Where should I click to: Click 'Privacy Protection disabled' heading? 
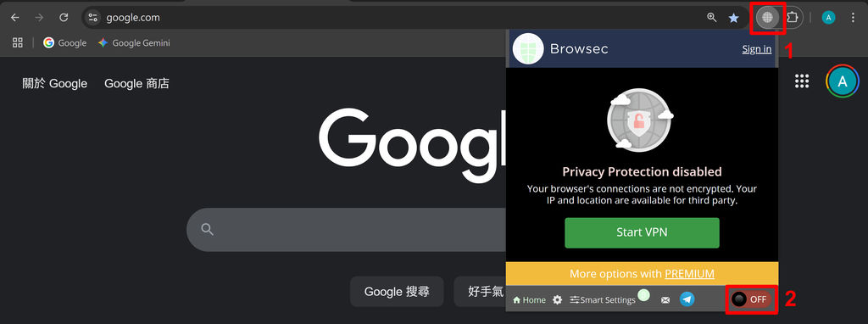click(643, 171)
